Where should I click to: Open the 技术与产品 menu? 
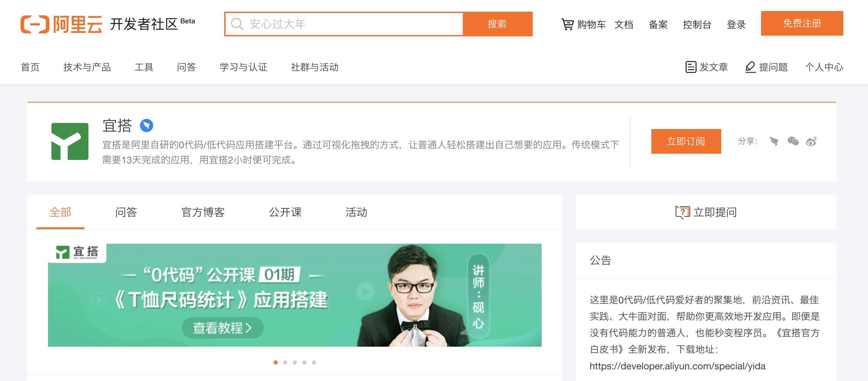point(87,67)
